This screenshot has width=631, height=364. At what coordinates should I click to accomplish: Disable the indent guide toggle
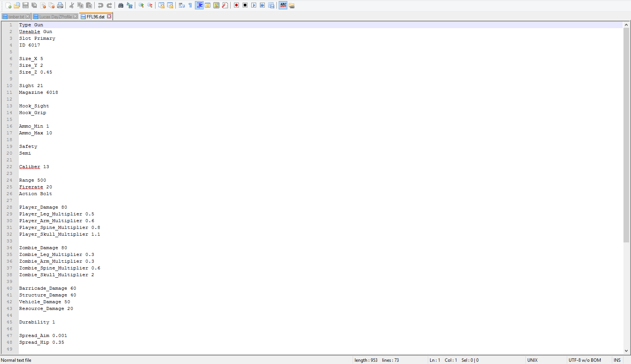click(199, 5)
